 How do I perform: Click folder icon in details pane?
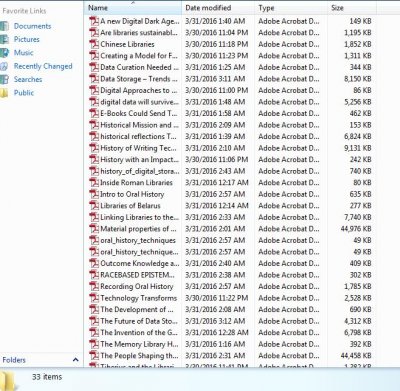point(7,380)
